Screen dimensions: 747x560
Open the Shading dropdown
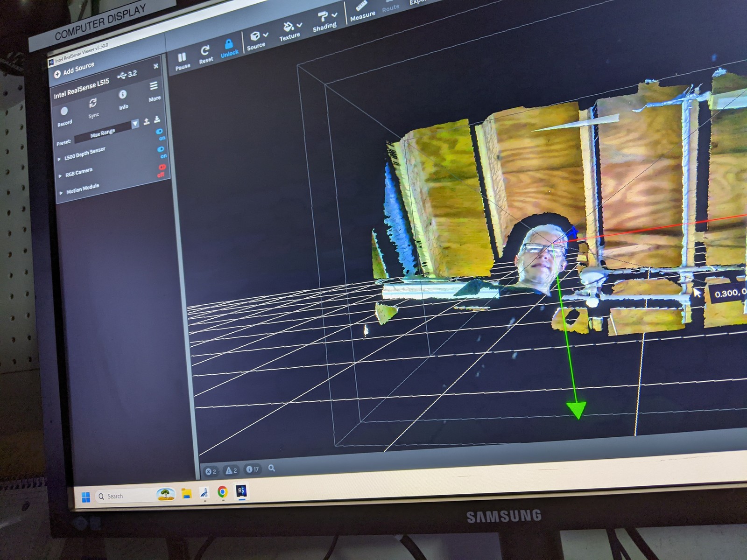[x=325, y=21]
